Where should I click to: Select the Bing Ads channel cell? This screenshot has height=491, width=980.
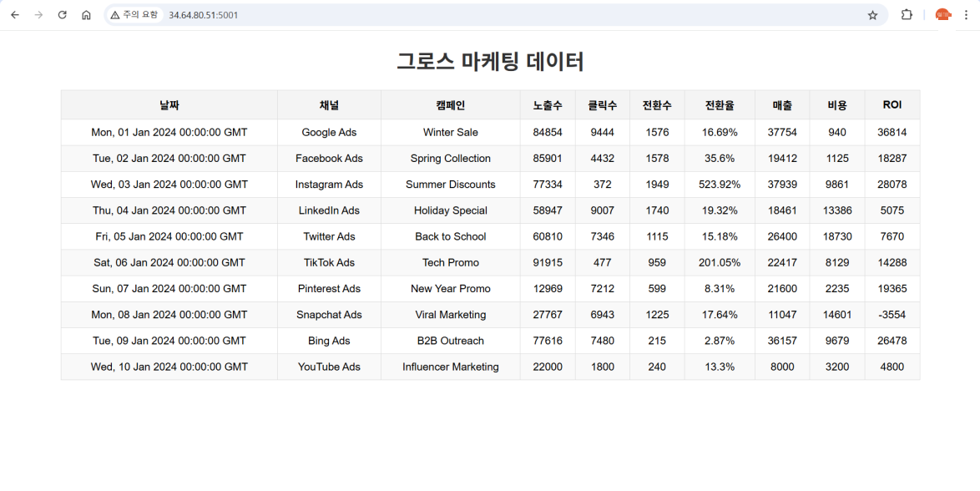coord(330,341)
